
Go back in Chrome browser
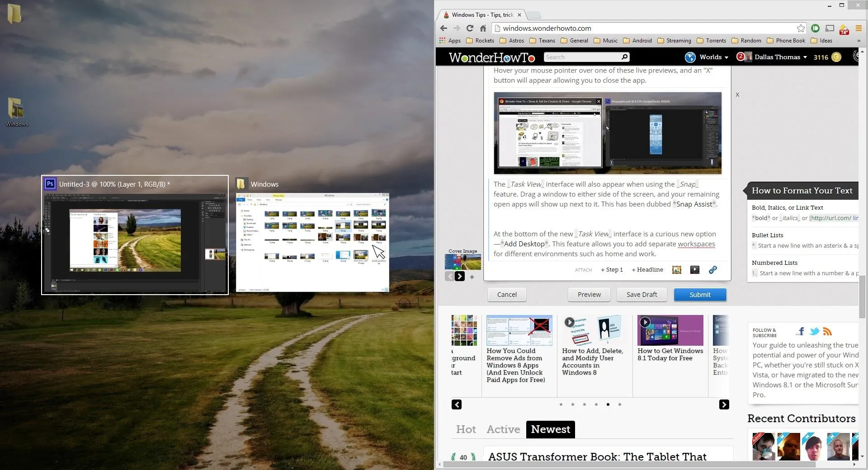click(443, 28)
